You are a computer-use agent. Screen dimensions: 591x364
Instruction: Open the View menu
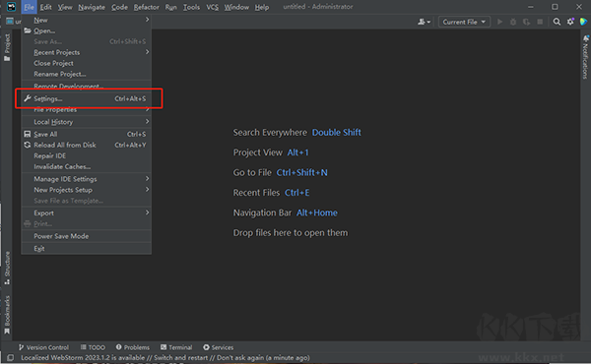(65, 7)
